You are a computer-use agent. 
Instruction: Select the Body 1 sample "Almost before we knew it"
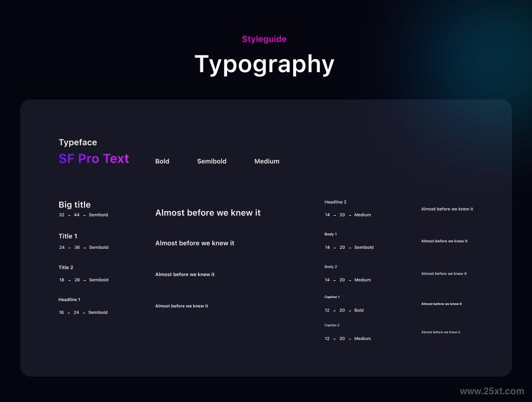click(x=445, y=241)
